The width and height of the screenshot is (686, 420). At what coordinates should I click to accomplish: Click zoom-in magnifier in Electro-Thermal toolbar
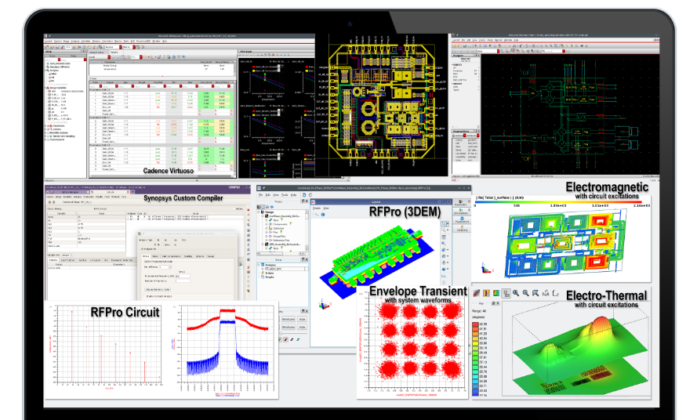[516, 293]
